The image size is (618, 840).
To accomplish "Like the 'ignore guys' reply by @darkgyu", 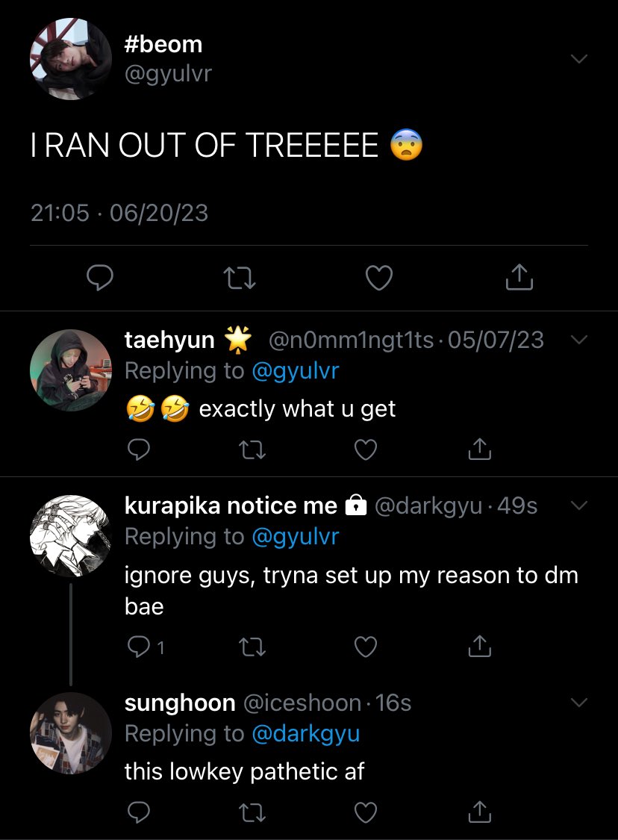I will point(366,647).
